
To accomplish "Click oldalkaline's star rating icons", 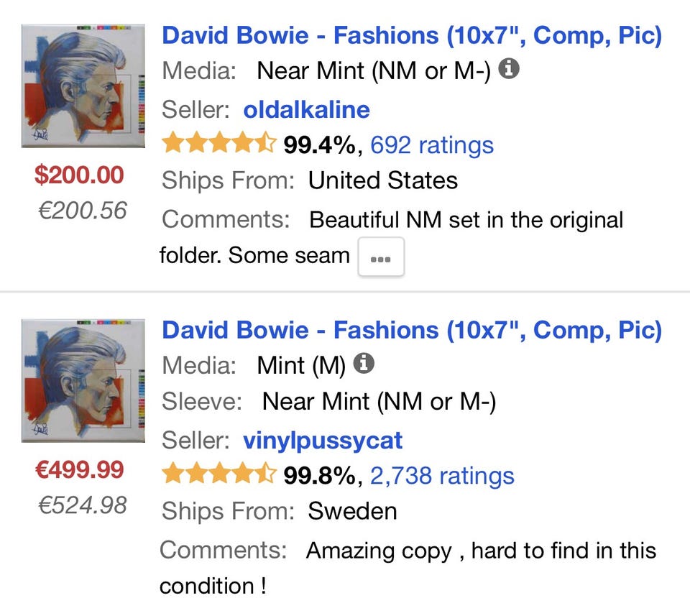I will (219, 144).
